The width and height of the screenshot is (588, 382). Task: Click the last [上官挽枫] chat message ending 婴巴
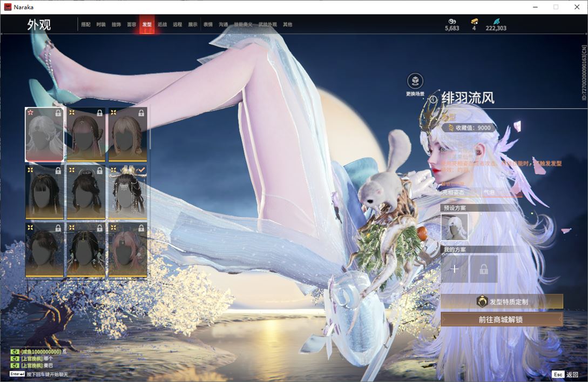click(37, 365)
